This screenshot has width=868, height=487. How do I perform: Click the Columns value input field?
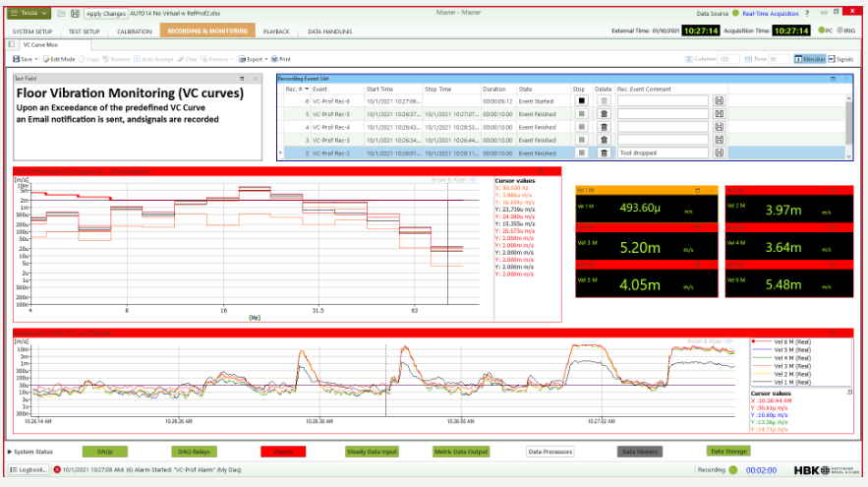click(728, 59)
